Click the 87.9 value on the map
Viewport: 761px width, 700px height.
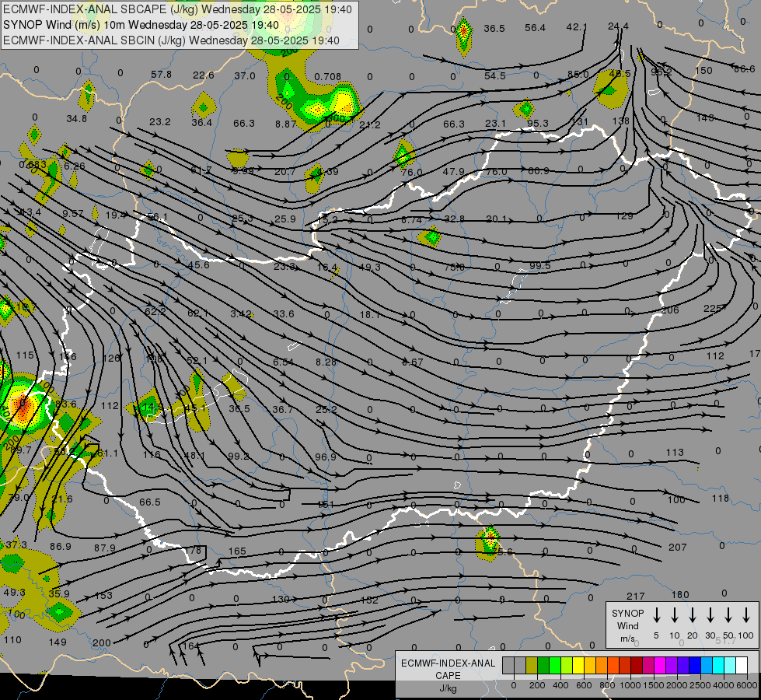coord(105,548)
